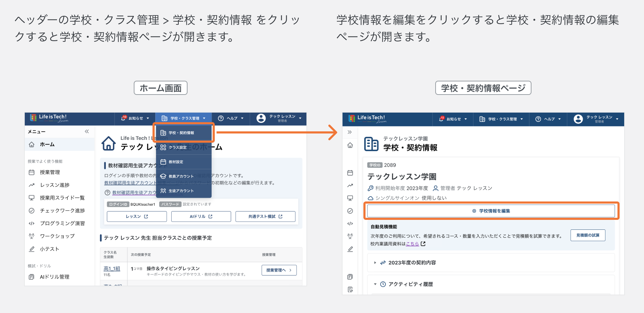Image resolution: width=644 pixels, height=313 pixels.
Task: Open お知らせ dropdown in home screen header
Action: (135, 118)
